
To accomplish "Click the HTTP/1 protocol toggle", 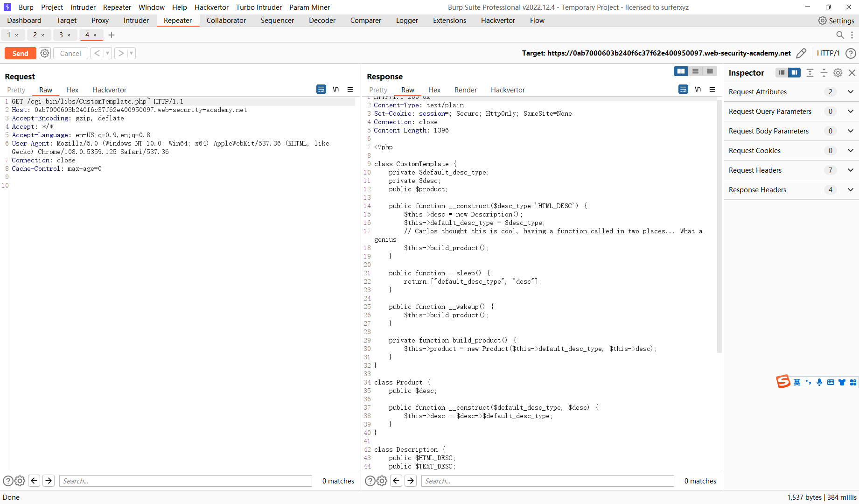I will (x=828, y=53).
